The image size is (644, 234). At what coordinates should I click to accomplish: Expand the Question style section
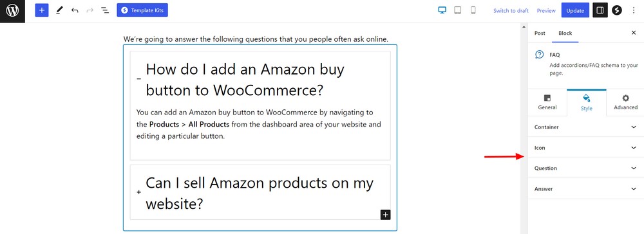point(585,168)
